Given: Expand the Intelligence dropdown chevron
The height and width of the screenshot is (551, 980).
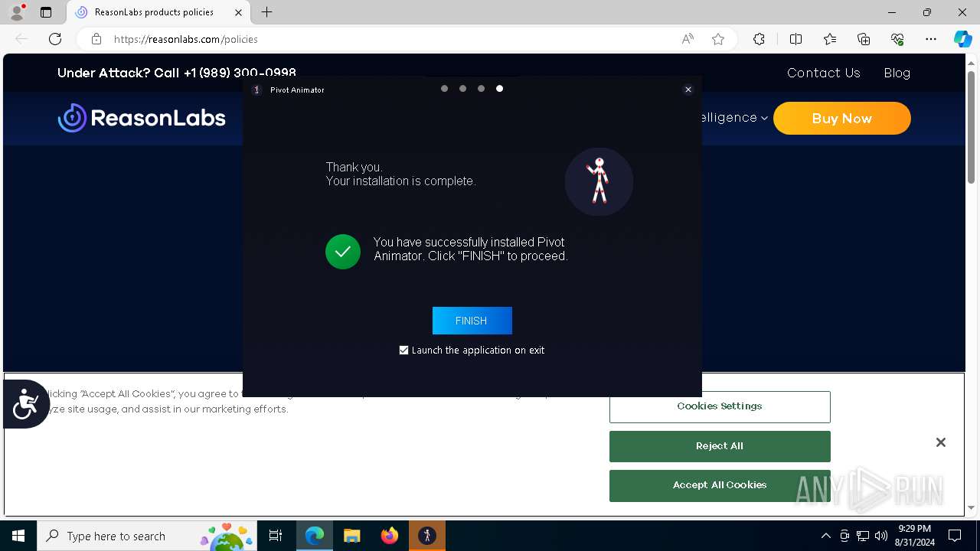Looking at the screenshot, I should tap(764, 118).
